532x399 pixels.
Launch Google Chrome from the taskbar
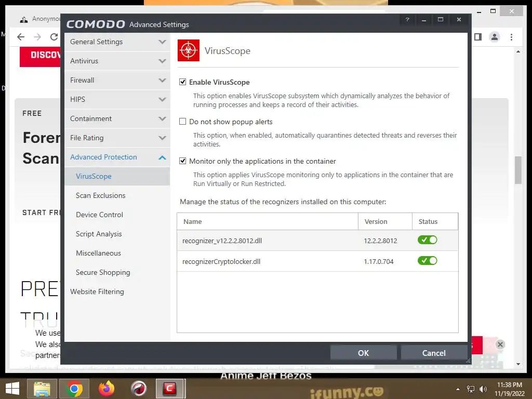(x=74, y=389)
